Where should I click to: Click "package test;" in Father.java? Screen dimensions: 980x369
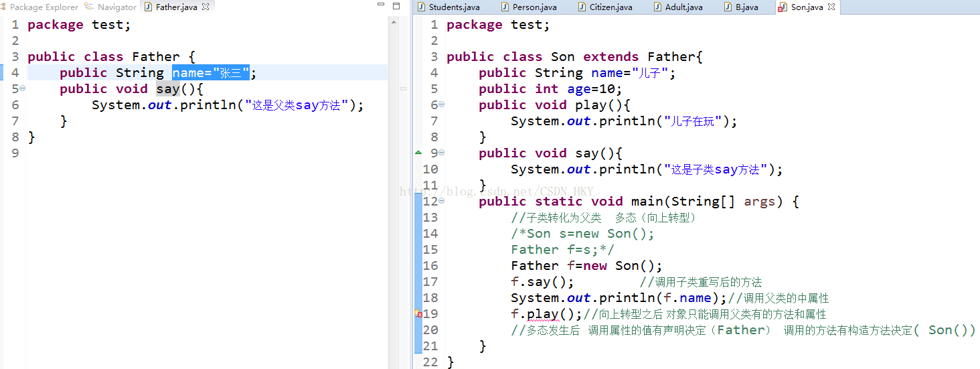click(x=79, y=25)
